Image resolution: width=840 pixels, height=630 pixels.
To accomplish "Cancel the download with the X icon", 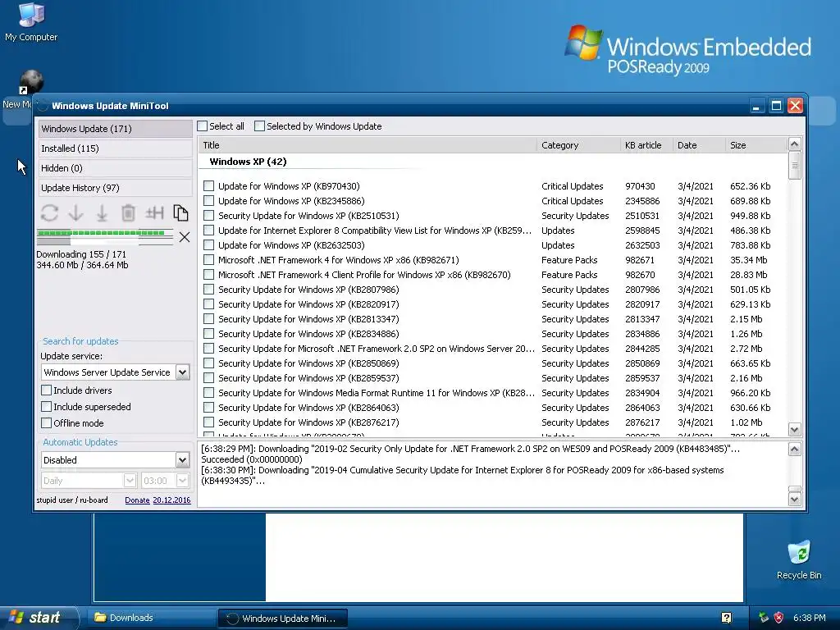I will pyautogui.click(x=185, y=237).
